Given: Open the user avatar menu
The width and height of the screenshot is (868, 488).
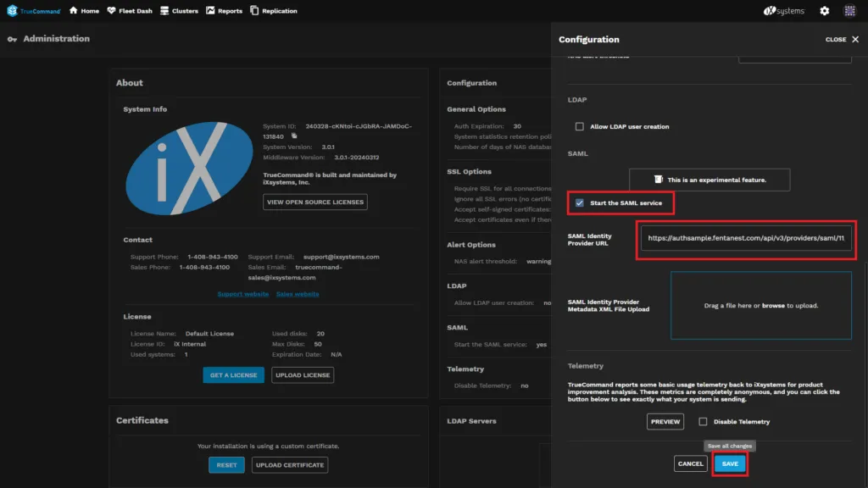Looking at the screenshot, I should pyautogui.click(x=848, y=11).
